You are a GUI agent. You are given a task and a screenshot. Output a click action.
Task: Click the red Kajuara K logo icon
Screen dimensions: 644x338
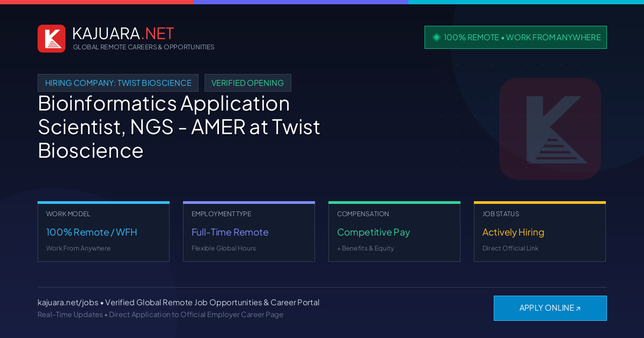click(x=52, y=39)
